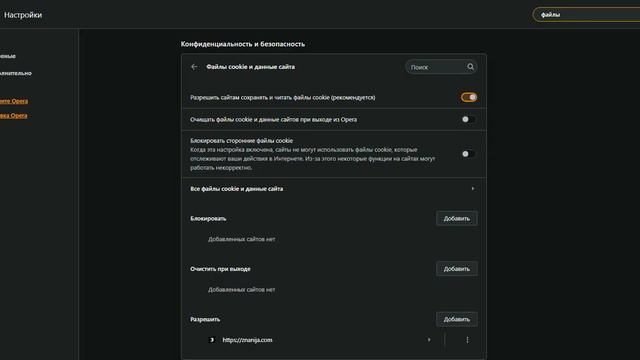This screenshot has width=640, height=360.
Task: Click Добавленных сайтов нет under Очистить при выходе
Action: coord(242,289)
